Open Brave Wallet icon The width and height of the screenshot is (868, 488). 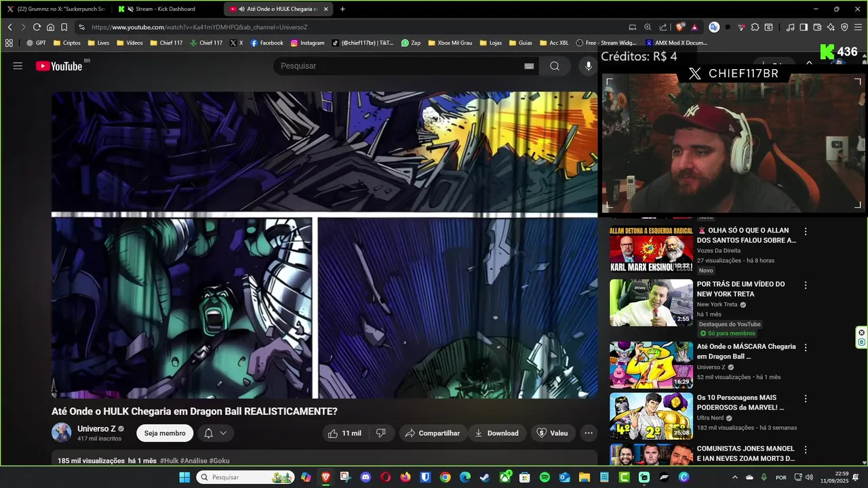coord(817,27)
